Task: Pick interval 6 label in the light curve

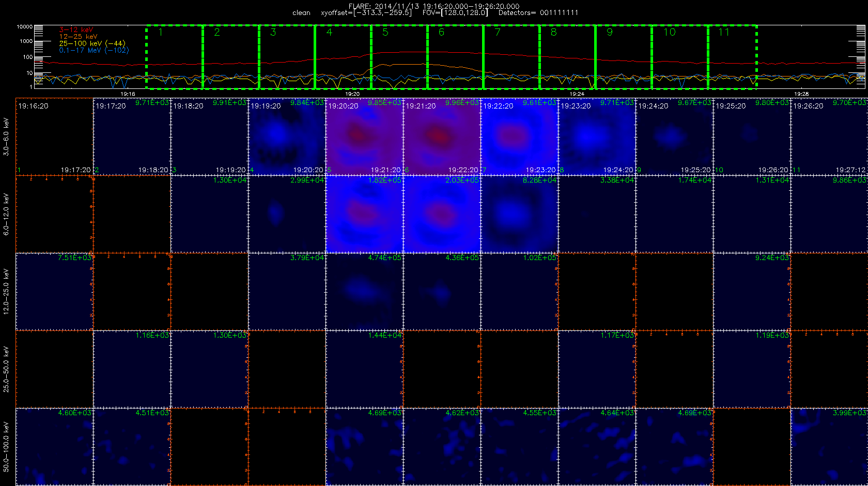Action: pos(441,33)
